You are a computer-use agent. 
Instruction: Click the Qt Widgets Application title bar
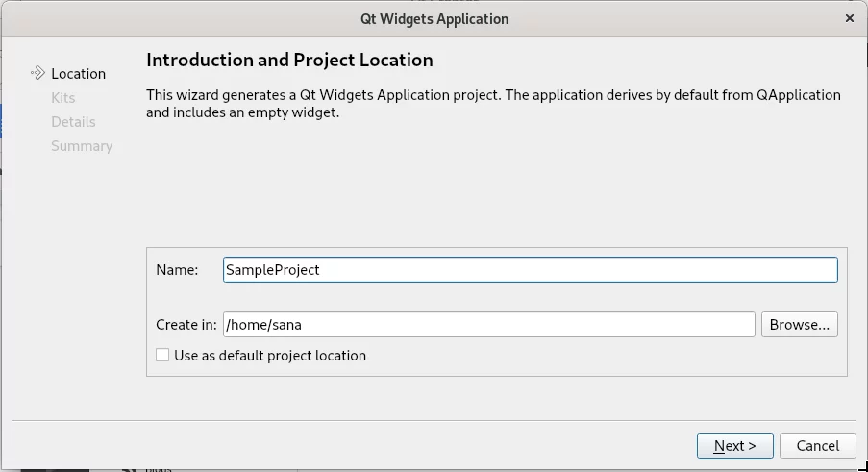[x=434, y=19]
